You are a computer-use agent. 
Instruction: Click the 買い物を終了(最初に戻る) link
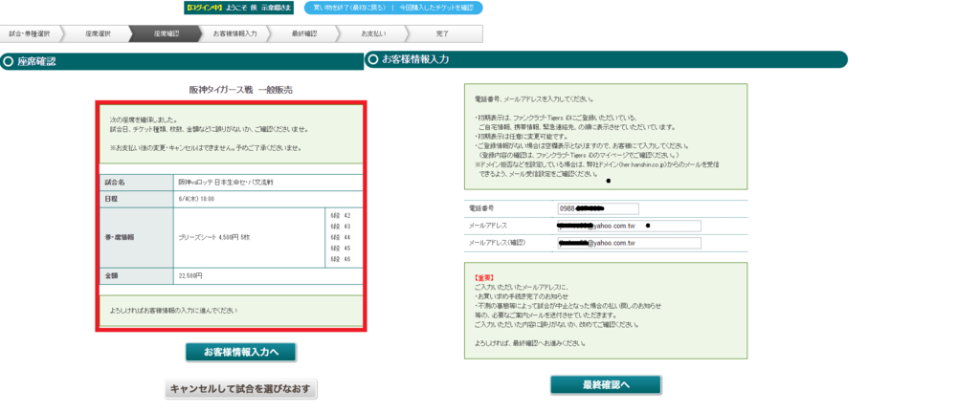point(349,8)
